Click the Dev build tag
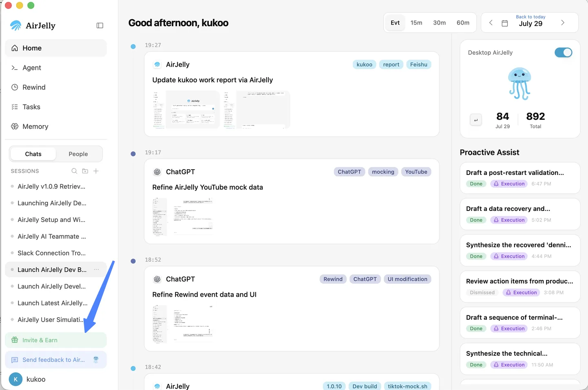Image resolution: width=588 pixels, height=390 pixels. coord(365,386)
